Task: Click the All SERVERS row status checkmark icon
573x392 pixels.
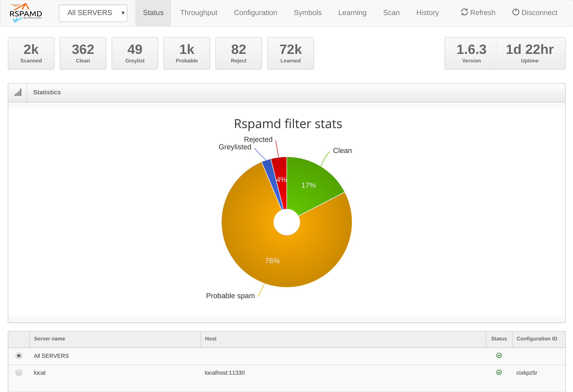Action: pos(499,355)
